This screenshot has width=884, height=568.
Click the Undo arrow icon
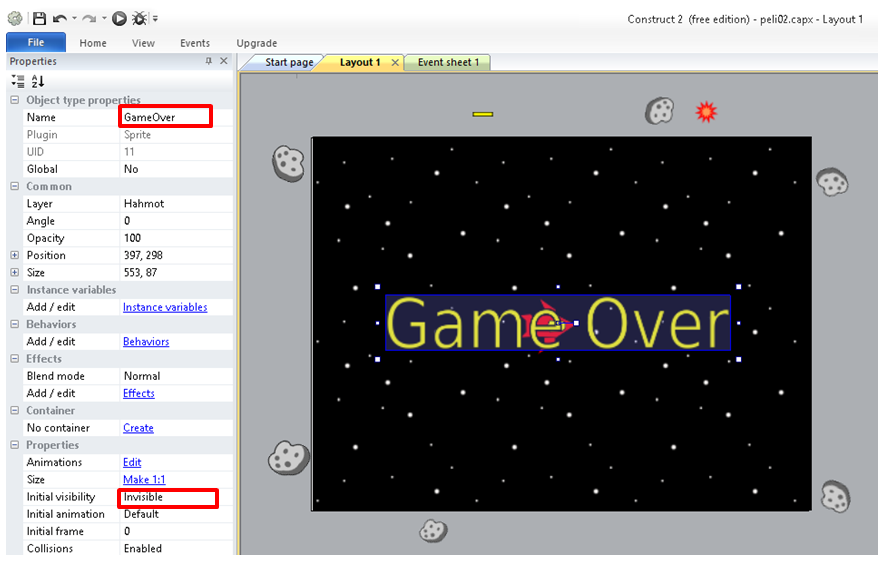60,18
